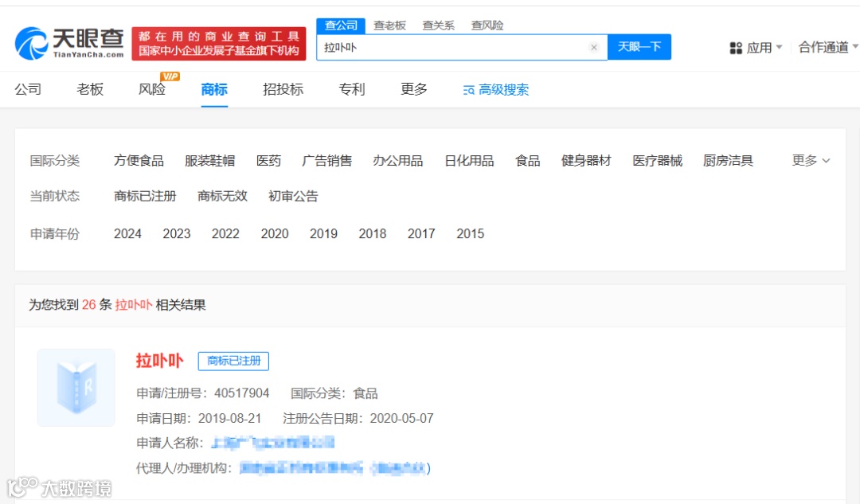The height and width of the screenshot is (504, 860).
Task: Filter status by 商标无效
Action: [222, 197]
